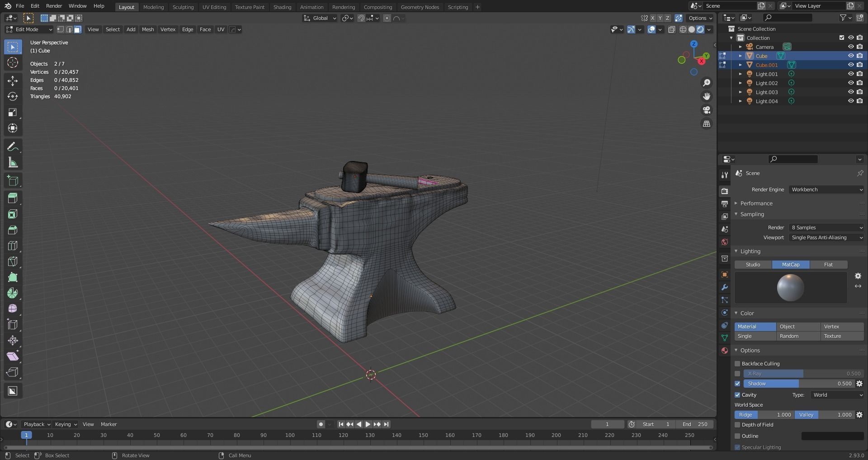Image resolution: width=868 pixels, height=460 pixels.
Task: Select the Transform tool
Action: pos(13,128)
